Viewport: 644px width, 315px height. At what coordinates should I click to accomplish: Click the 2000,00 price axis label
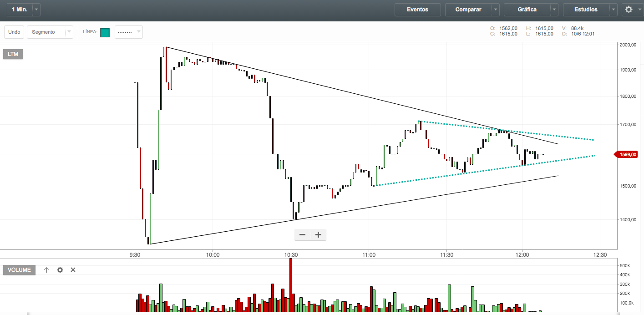tap(629, 45)
